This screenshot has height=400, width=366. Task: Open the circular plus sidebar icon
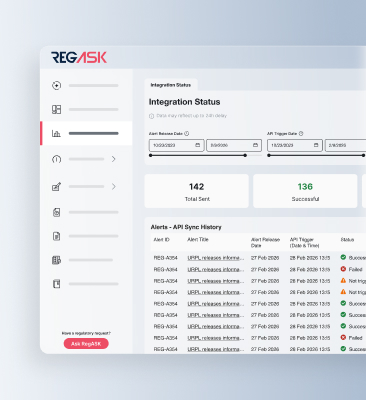(x=57, y=85)
